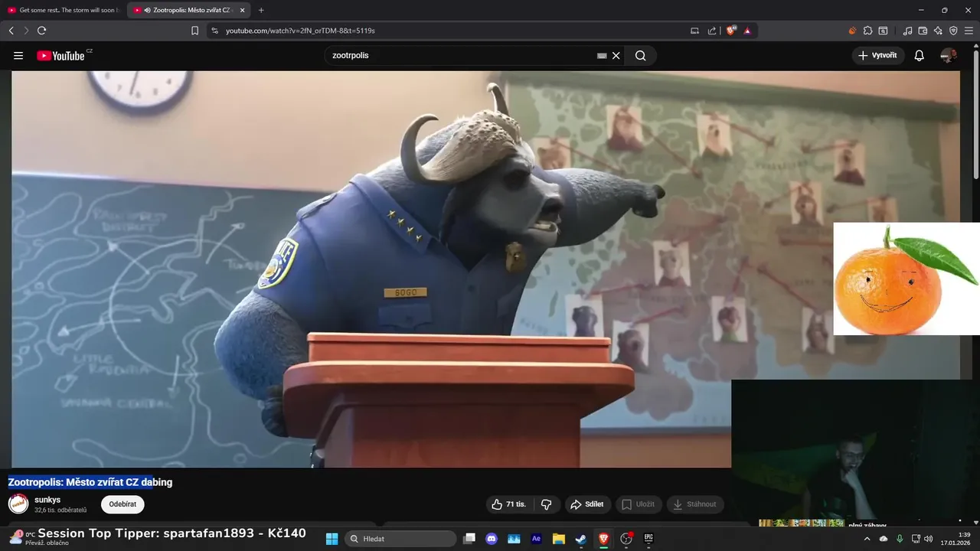
Task: Clear the search text with X
Action: (x=616, y=55)
